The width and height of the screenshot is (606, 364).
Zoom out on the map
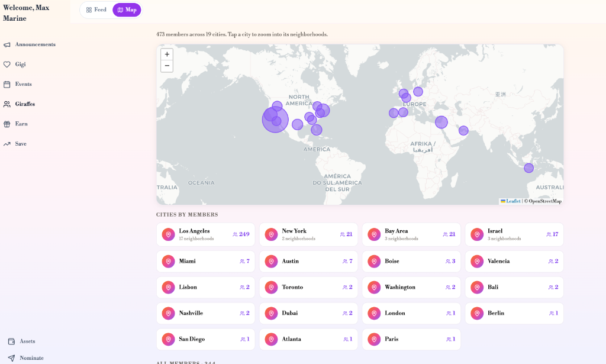(x=167, y=66)
